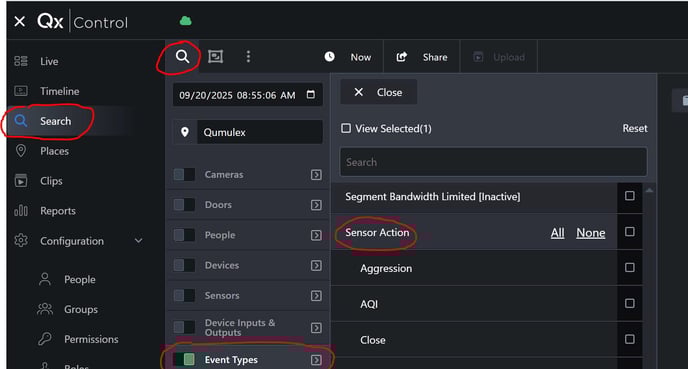Click the Qx Control logo
Screen dimensions: 688x369
pyautogui.click(x=82, y=21)
